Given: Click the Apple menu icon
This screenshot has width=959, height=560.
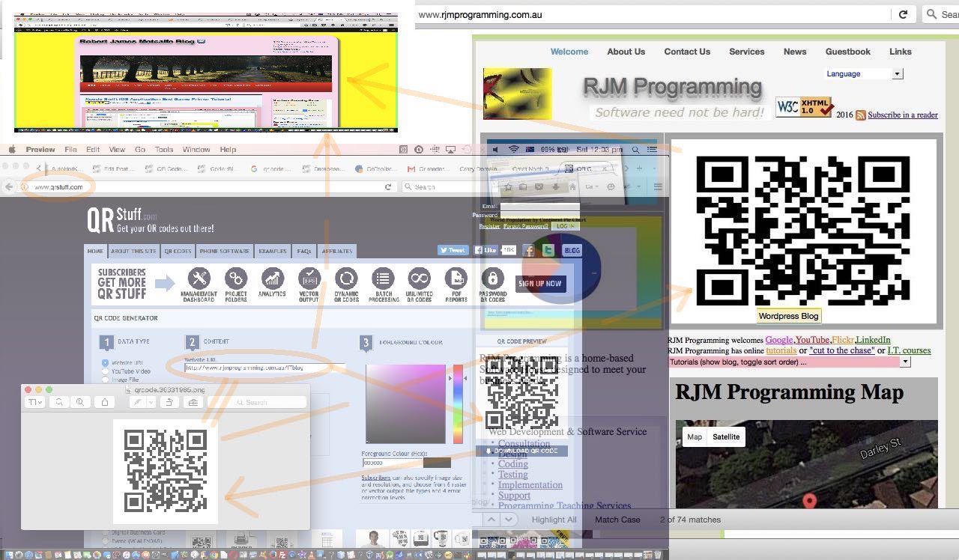Looking at the screenshot, I should [12, 149].
